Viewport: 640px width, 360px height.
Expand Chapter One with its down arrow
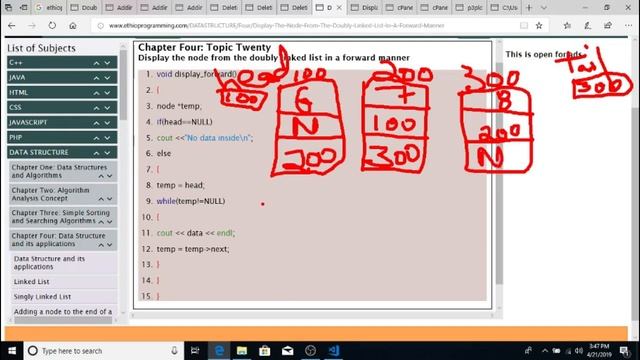click(x=110, y=176)
